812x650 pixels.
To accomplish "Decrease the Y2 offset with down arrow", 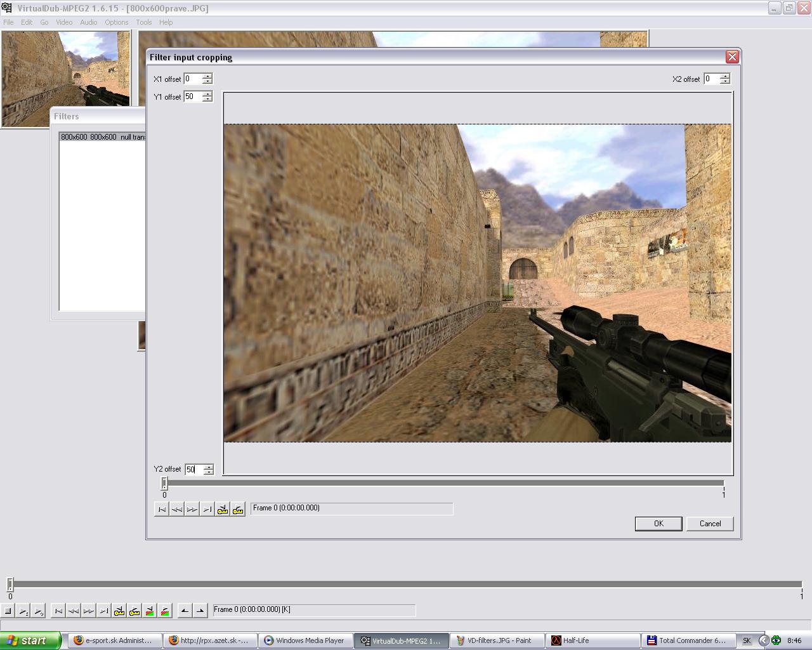I will click(x=208, y=472).
